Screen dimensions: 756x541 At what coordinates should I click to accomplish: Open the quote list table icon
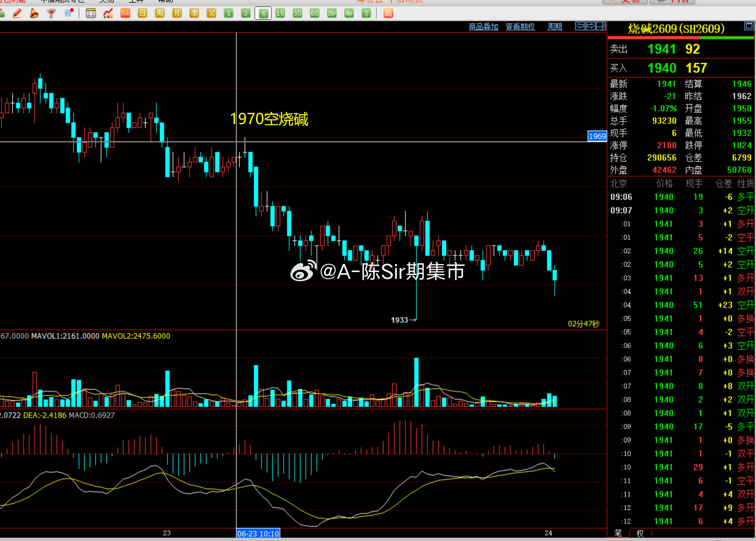pyautogui.click(x=91, y=13)
